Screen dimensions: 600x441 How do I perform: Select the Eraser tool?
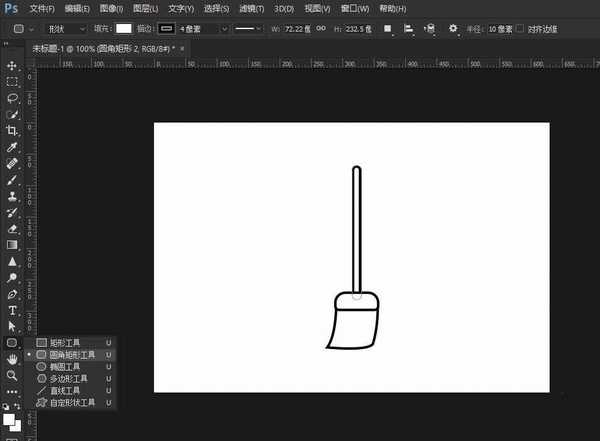tap(12, 228)
